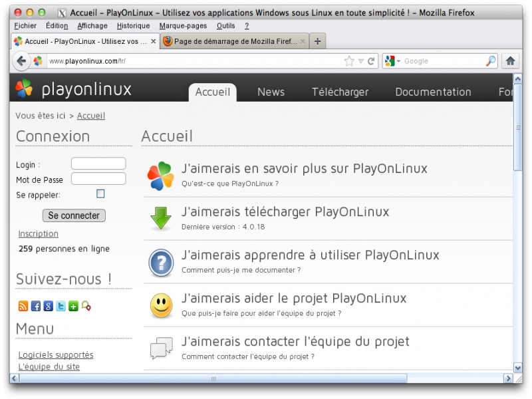Follow the 'Logiciels supportés' link
Screen dimensions: 532x399
click(x=56, y=355)
